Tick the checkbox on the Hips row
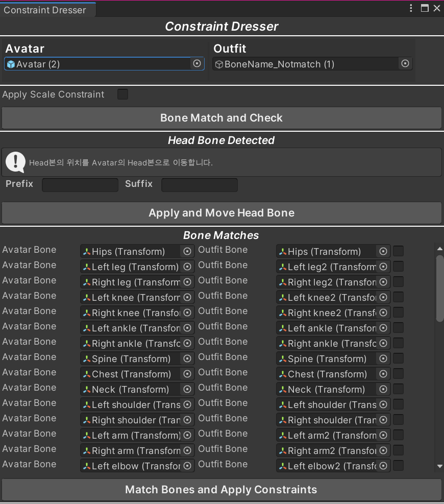This screenshot has height=504, width=444. click(x=399, y=251)
